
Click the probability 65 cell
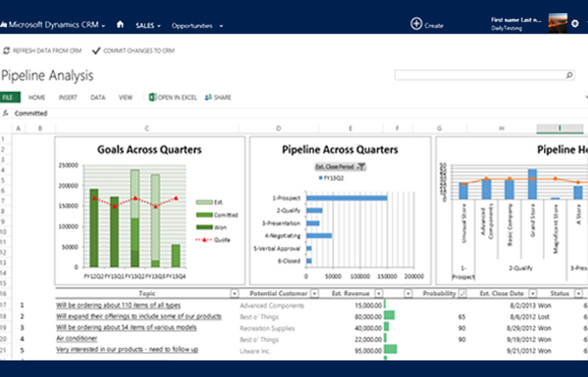tap(461, 317)
